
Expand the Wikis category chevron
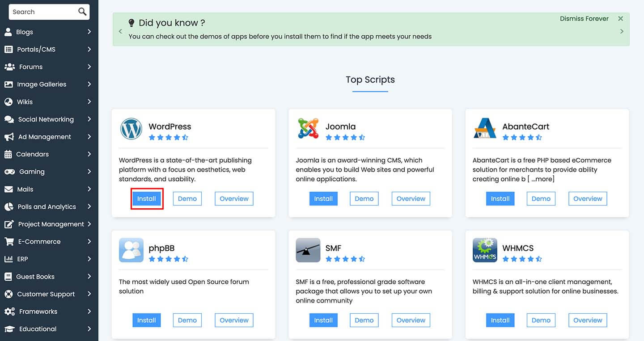(89, 101)
